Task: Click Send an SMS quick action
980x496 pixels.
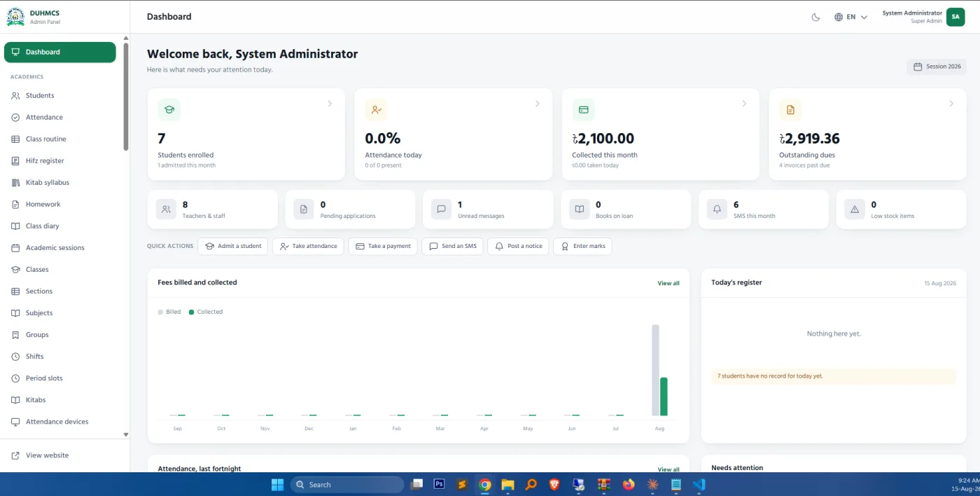Action: coord(452,247)
